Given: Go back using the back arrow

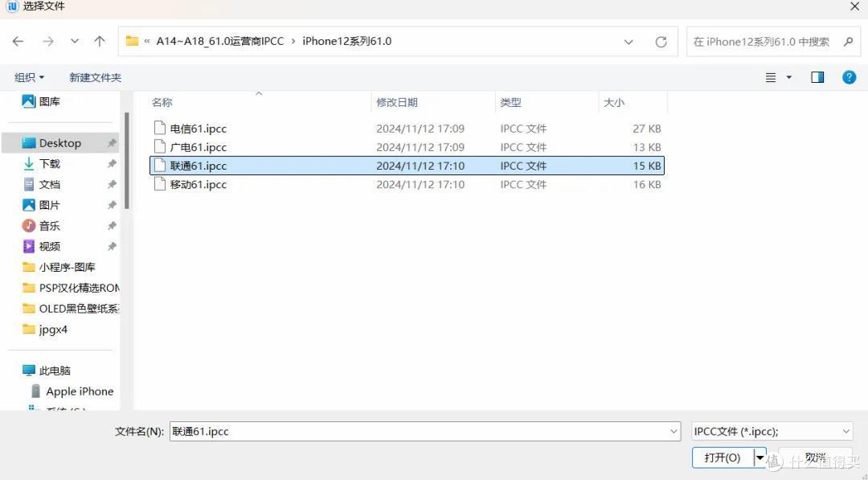Looking at the screenshot, I should (18, 41).
